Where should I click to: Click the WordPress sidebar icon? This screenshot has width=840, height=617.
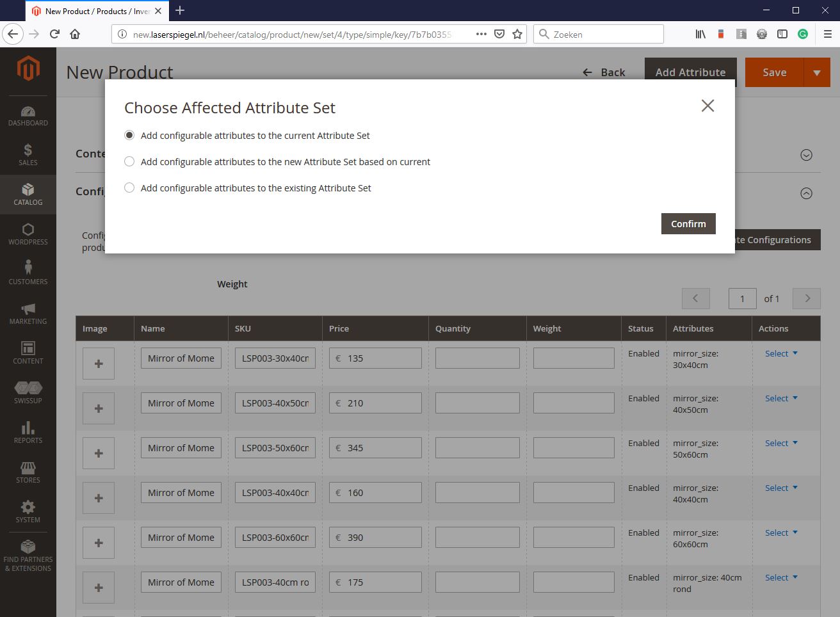[28, 234]
